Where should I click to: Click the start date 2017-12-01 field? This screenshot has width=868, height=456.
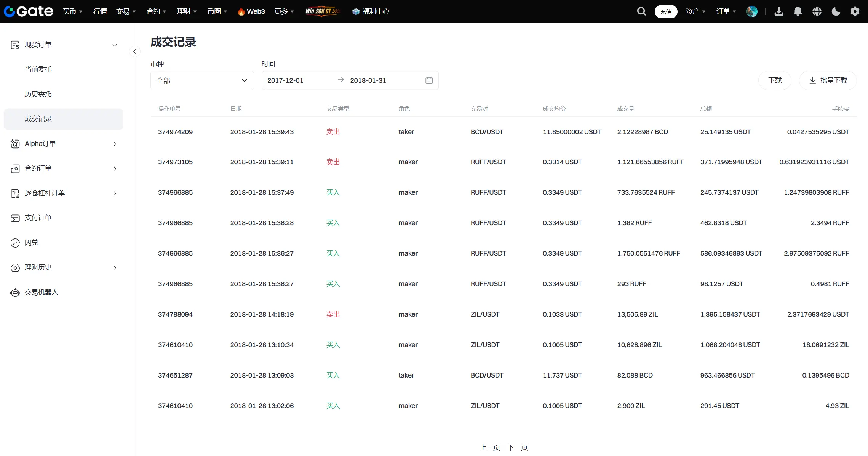(285, 80)
